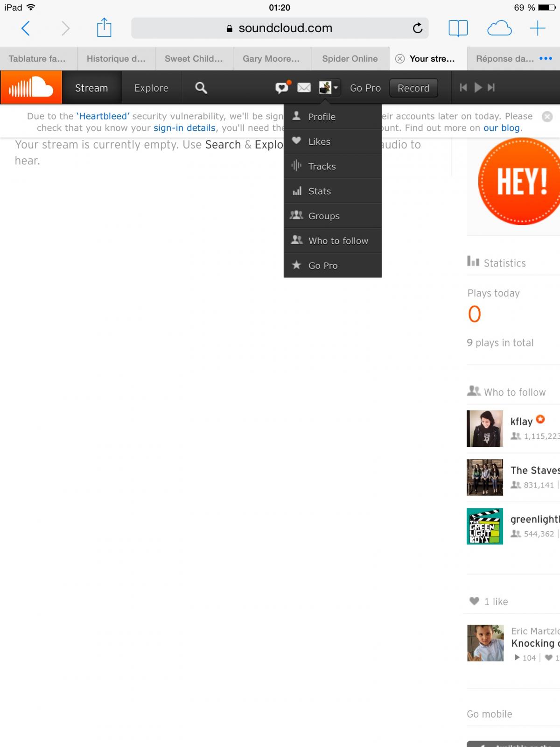Open kflay's profile picture
The width and height of the screenshot is (560, 747).
click(x=485, y=429)
